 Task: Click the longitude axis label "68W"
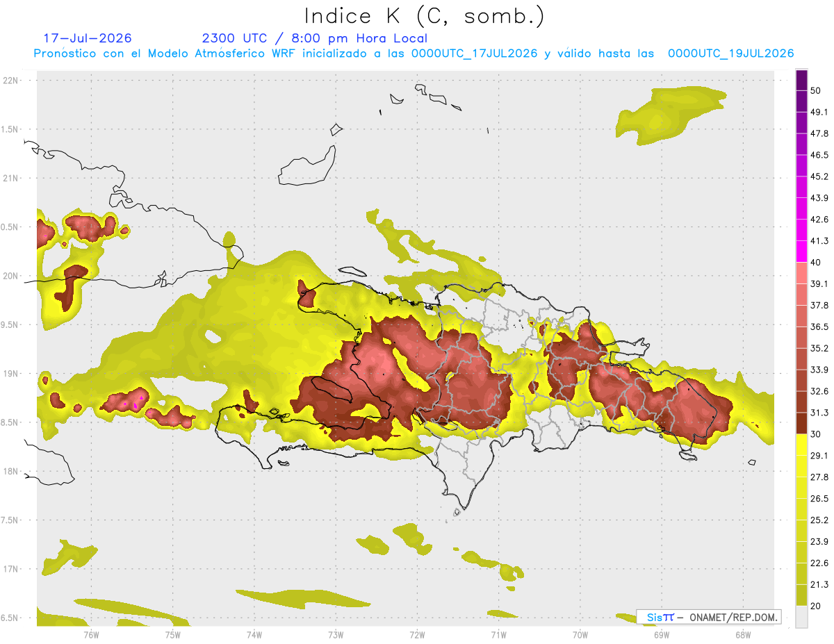(743, 634)
